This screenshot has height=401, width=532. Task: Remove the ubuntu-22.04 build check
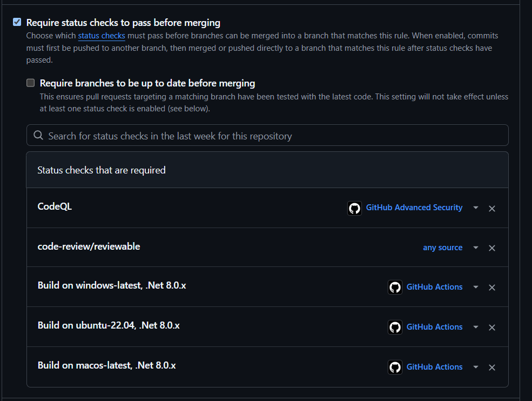(491, 328)
